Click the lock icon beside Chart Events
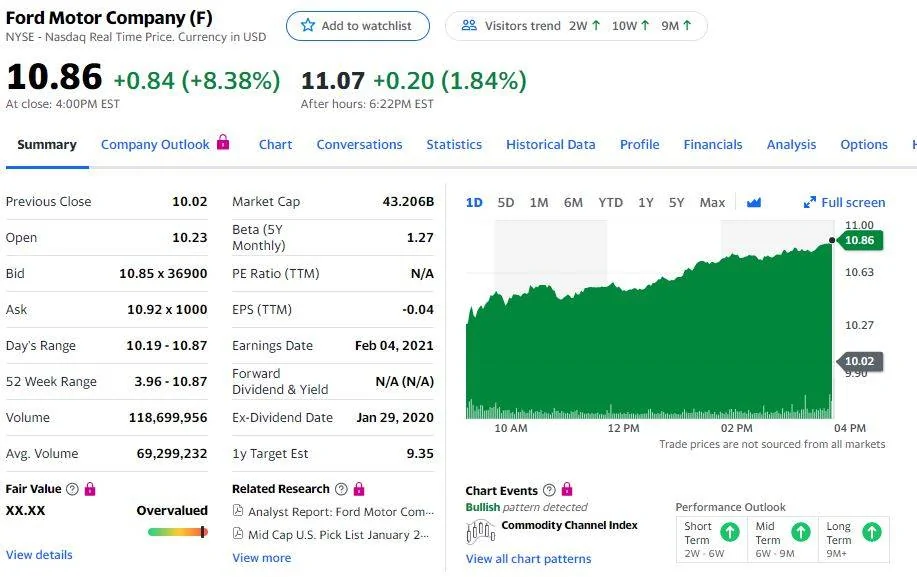Viewport: 917px width, 577px height. pyautogui.click(x=567, y=489)
